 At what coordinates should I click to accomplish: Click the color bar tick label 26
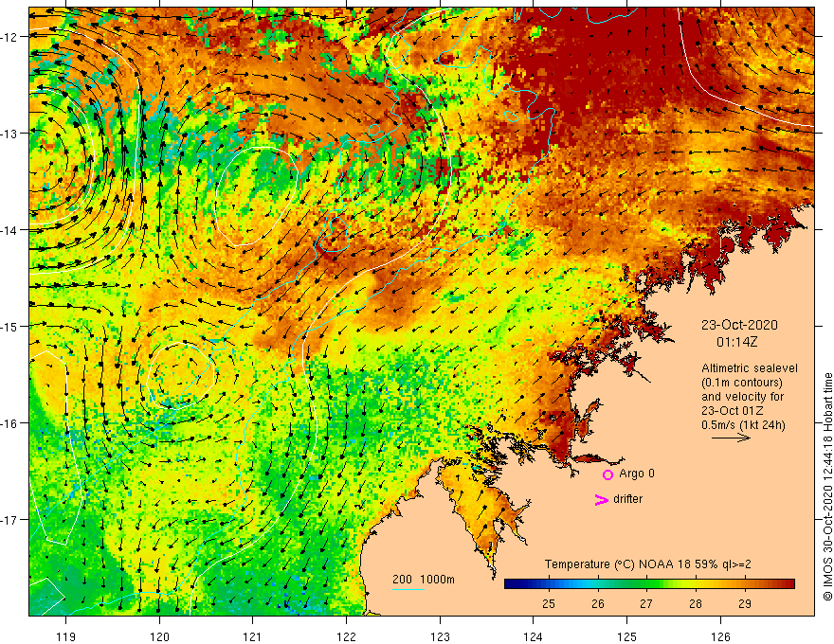(x=598, y=603)
